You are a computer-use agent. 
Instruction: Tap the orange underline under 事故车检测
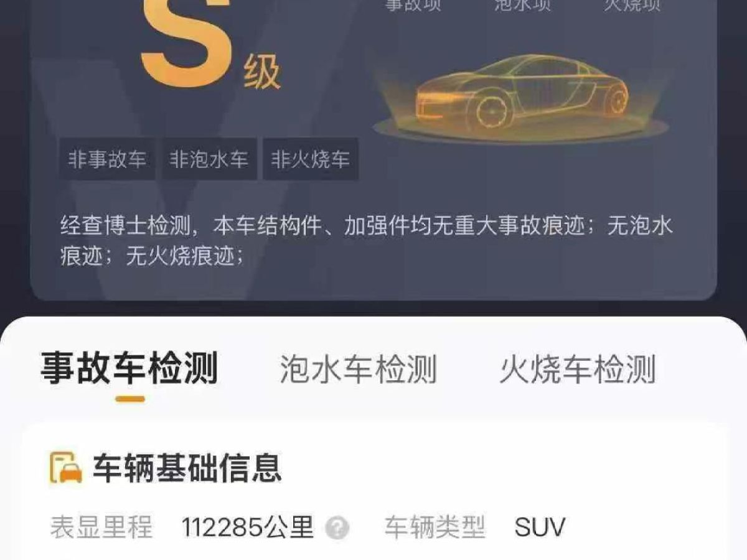click(x=129, y=399)
